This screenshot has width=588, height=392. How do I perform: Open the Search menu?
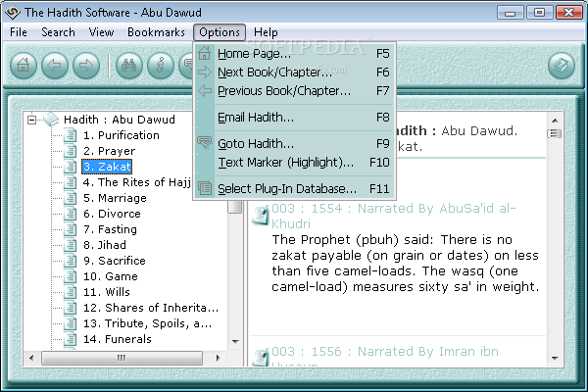tap(58, 32)
